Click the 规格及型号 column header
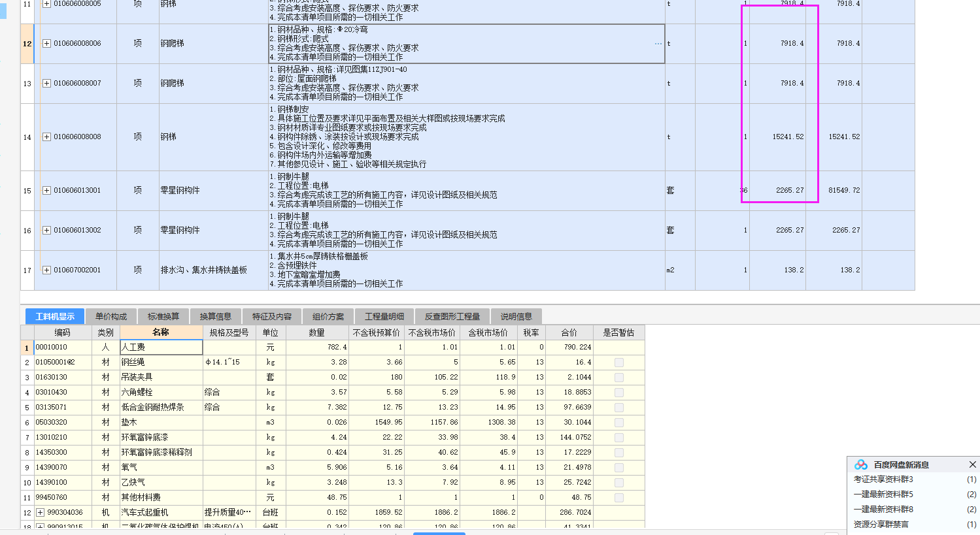The image size is (980, 535). pyautogui.click(x=229, y=332)
